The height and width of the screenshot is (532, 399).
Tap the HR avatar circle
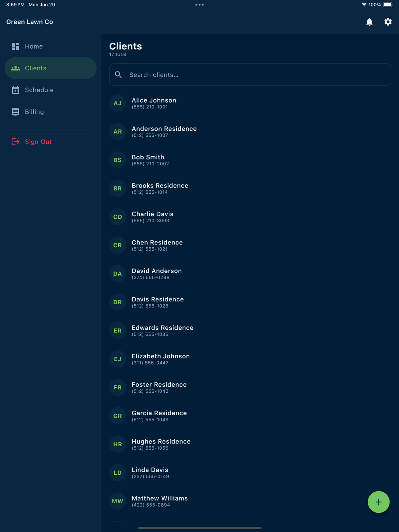pos(118,444)
